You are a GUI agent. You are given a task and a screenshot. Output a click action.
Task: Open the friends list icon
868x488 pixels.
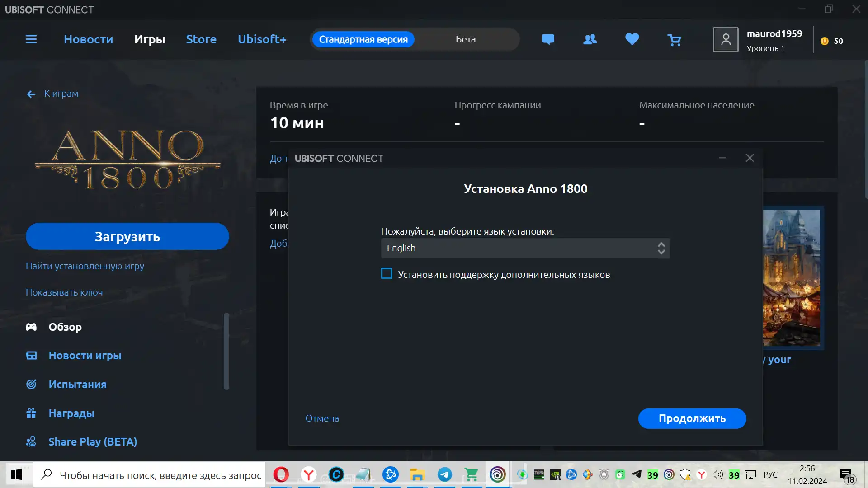click(590, 40)
